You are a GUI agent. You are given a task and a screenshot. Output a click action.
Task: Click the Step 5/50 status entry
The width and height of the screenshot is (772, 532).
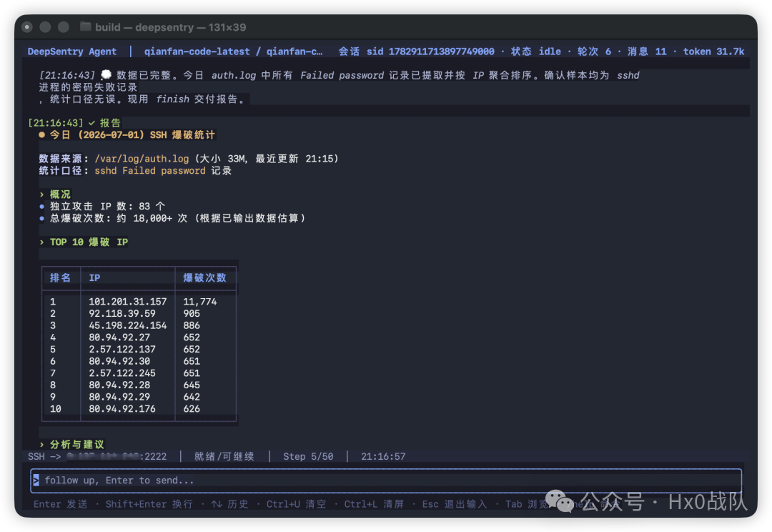pos(308,457)
